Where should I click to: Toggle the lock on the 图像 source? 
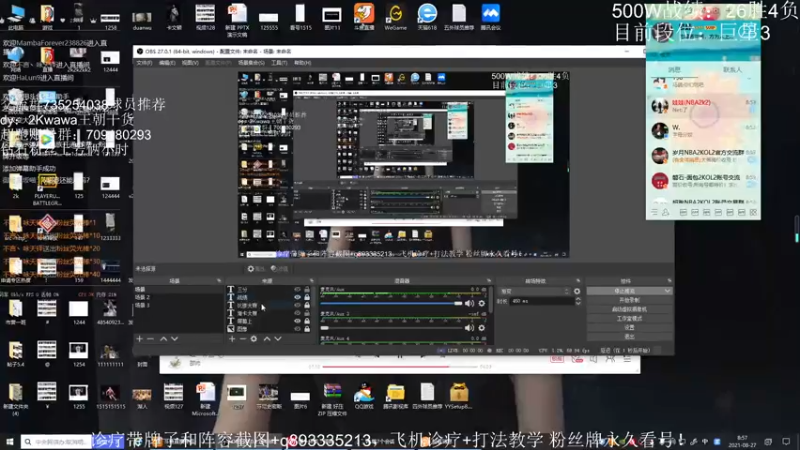[307, 329]
